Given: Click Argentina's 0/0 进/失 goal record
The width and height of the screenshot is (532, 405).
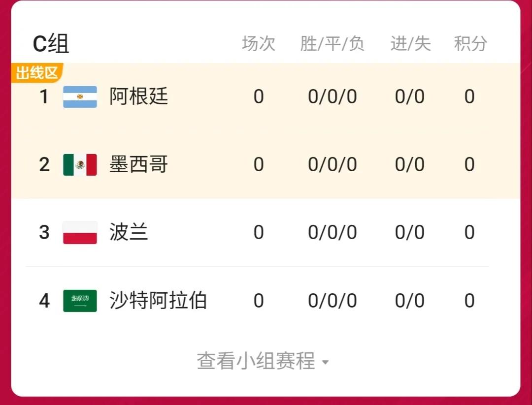Looking at the screenshot, I should [410, 97].
